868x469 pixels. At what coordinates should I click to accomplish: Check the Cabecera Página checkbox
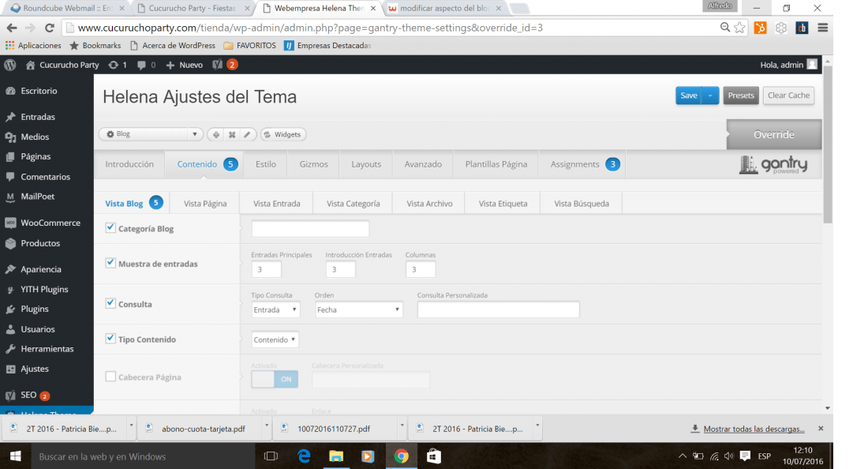tap(110, 377)
